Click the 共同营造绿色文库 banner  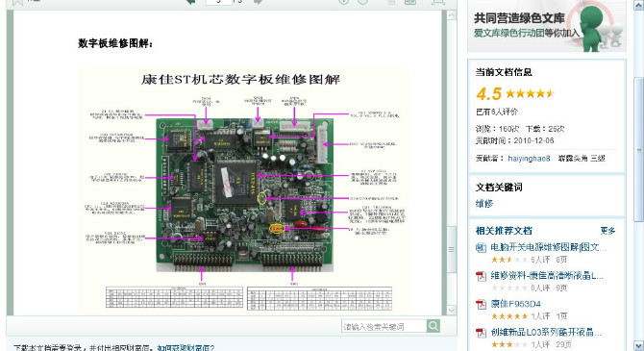click(x=547, y=25)
